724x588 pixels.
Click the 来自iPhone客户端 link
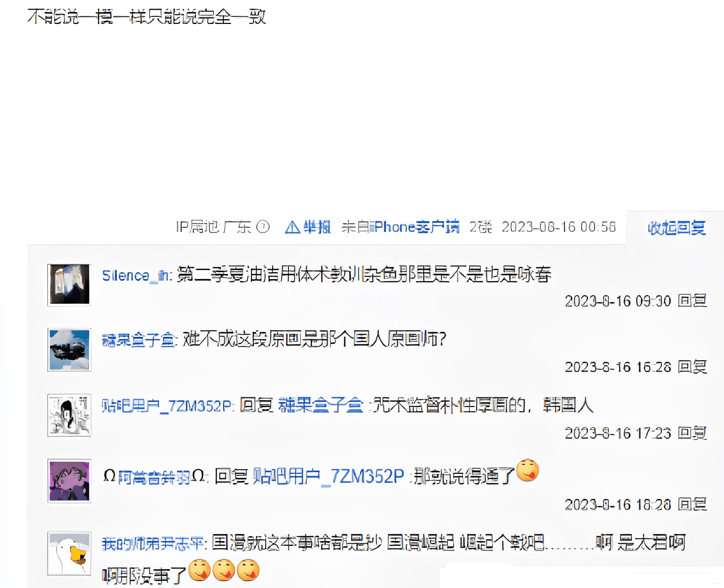tap(401, 227)
